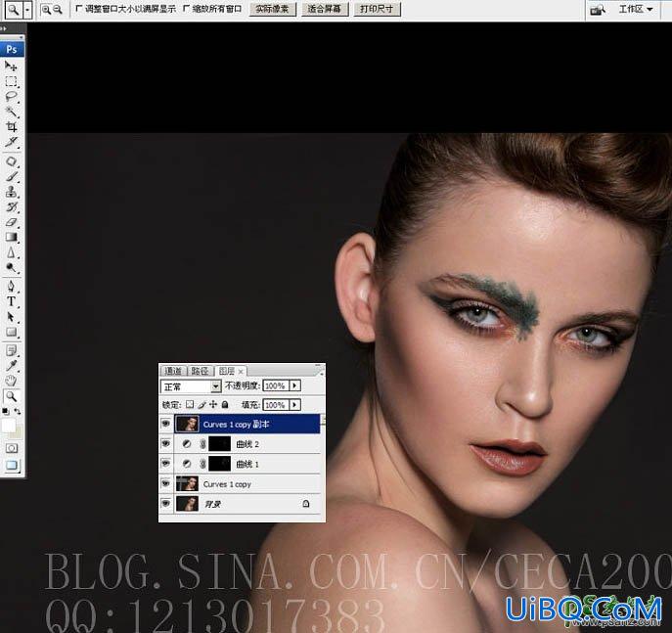Click the background color swatch
This screenshot has height=633, width=672.
(x=18, y=432)
